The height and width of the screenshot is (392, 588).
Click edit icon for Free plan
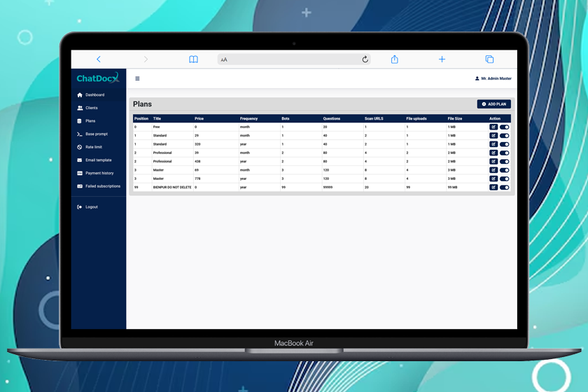tap(493, 127)
